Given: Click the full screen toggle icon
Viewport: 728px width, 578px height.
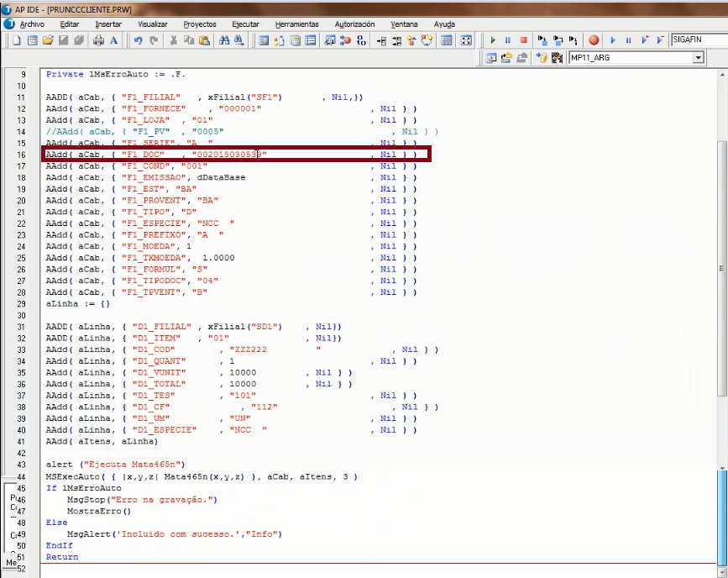Looking at the screenshot, I should 466,40.
